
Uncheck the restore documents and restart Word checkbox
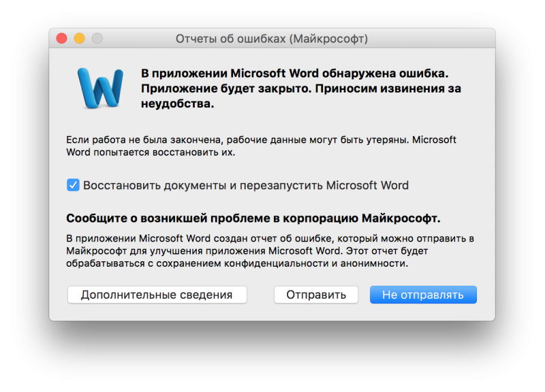click(73, 185)
